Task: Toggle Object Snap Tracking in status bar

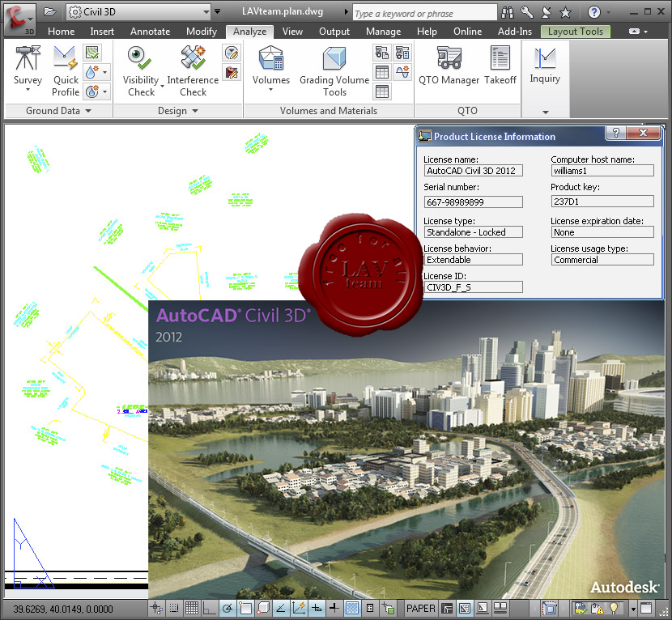Action: pos(281,608)
